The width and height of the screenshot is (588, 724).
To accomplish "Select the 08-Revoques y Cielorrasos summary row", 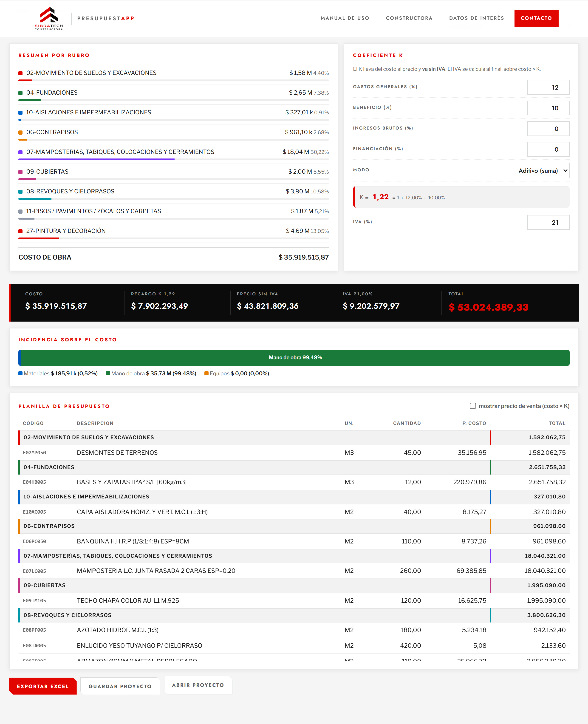I will [173, 194].
